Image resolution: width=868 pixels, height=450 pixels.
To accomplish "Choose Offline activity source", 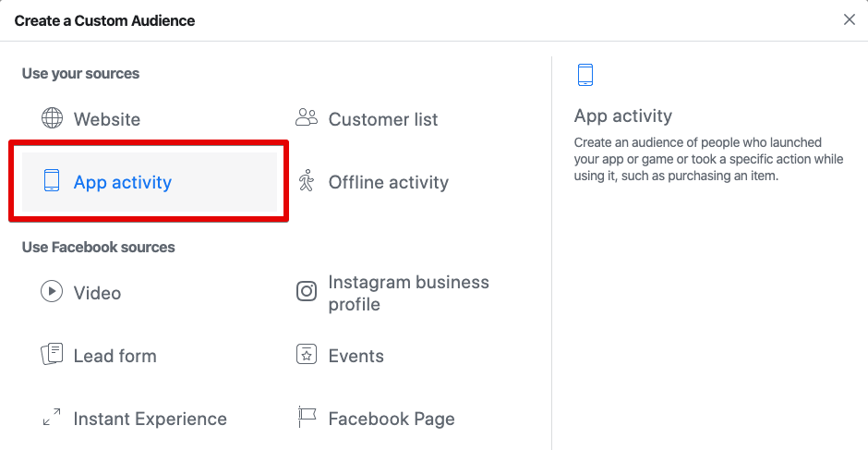I will tap(389, 182).
